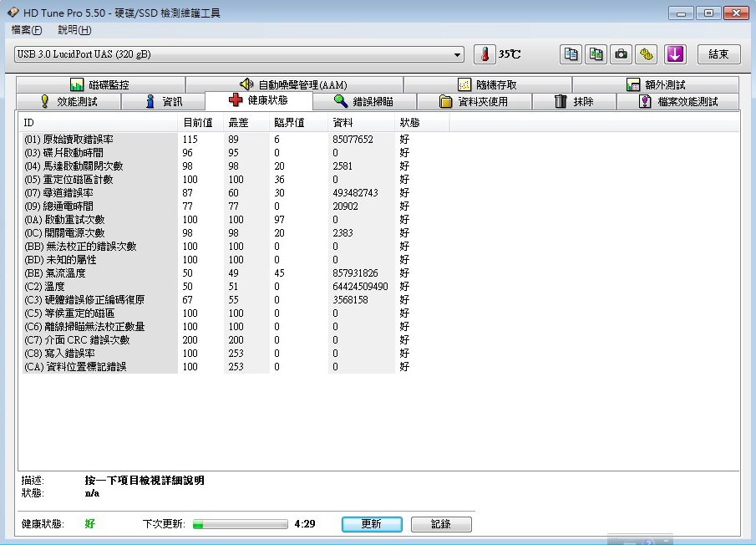This screenshot has height=545, width=756.
Task: Click the purple download arrow icon
Action: 675,54
